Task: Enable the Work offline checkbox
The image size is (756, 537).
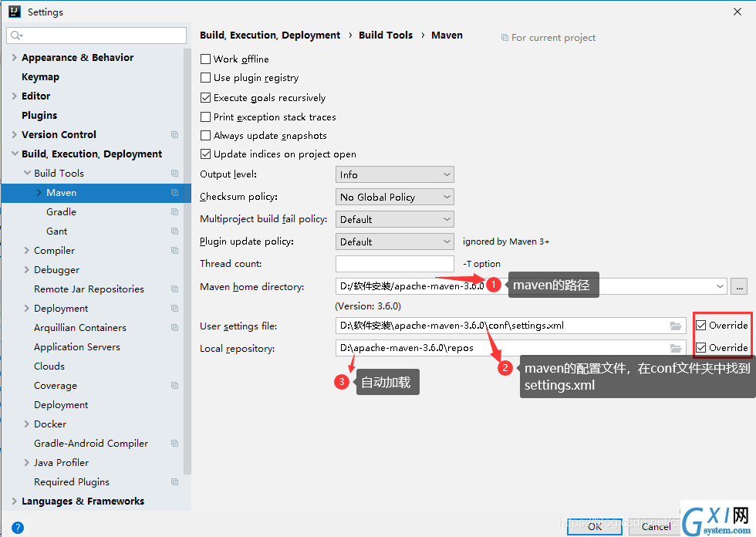Action: [x=205, y=59]
